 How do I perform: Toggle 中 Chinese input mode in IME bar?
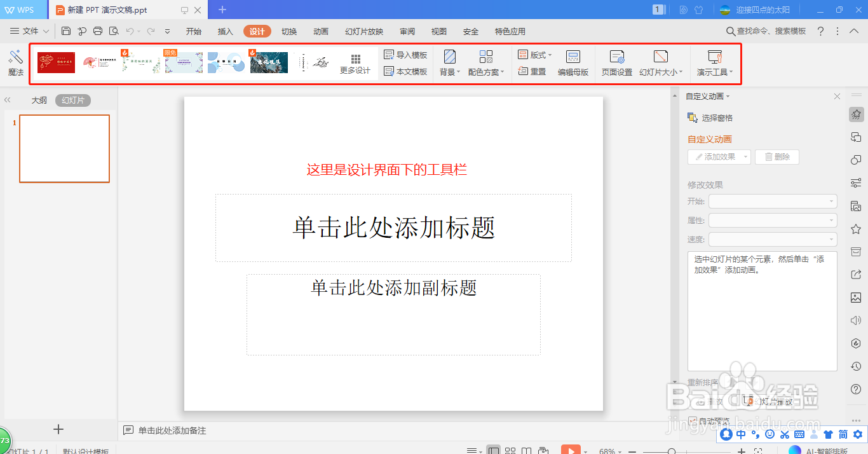pyautogui.click(x=741, y=434)
